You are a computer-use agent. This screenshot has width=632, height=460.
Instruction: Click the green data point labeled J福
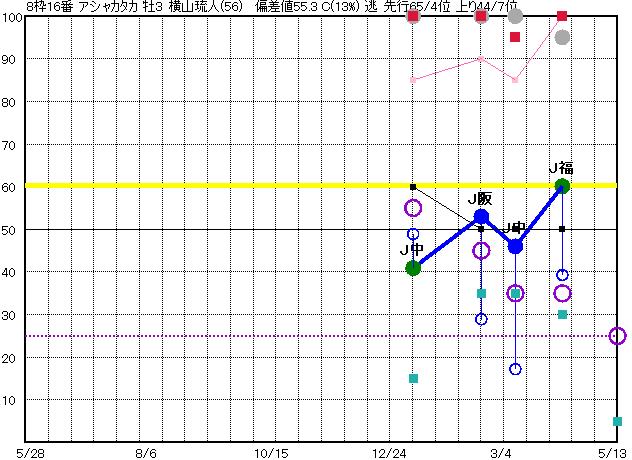point(562,185)
